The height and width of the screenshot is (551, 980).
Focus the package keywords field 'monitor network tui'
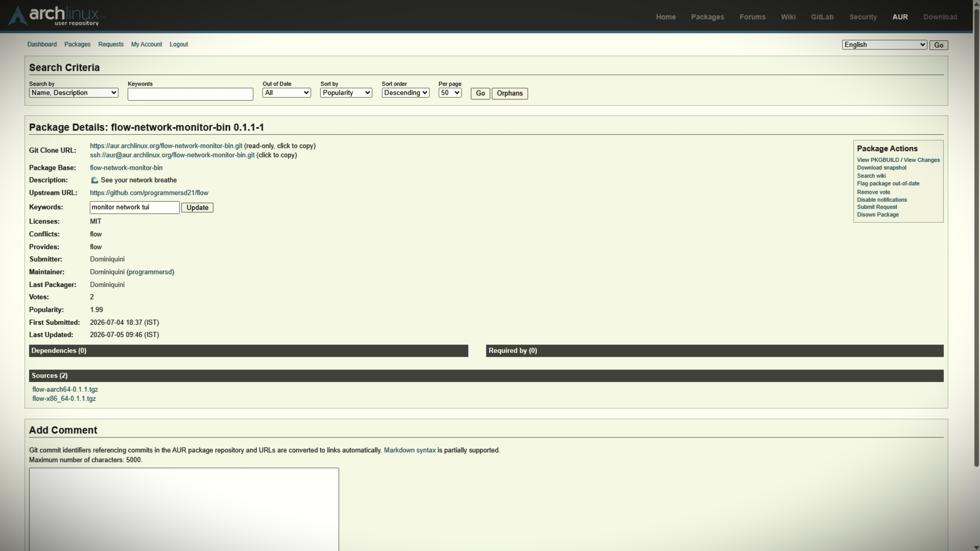[x=135, y=207]
